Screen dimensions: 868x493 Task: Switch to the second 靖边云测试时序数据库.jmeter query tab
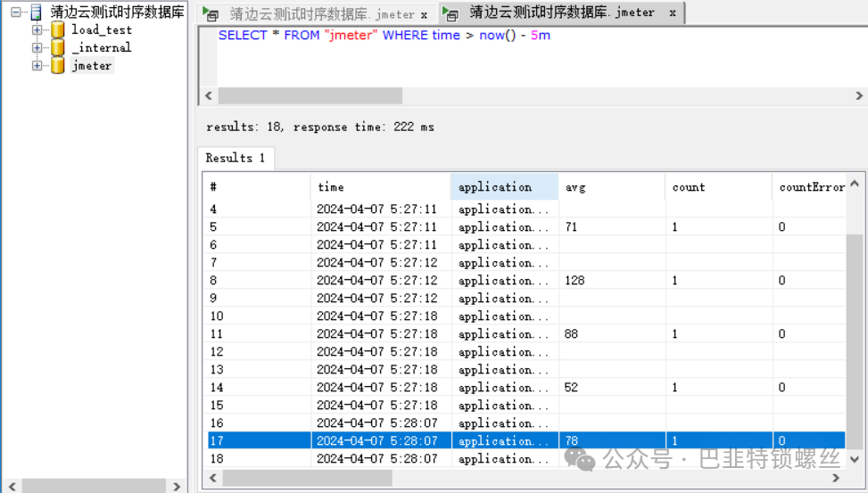click(562, 12)
